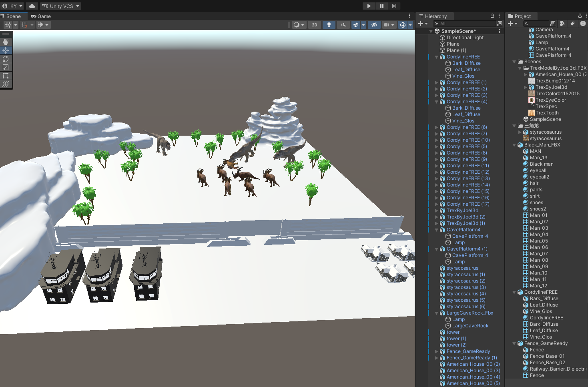Open the Unity VCS dropdown
The height and width of the screenshot is (387, 588).
pos(61,6)
